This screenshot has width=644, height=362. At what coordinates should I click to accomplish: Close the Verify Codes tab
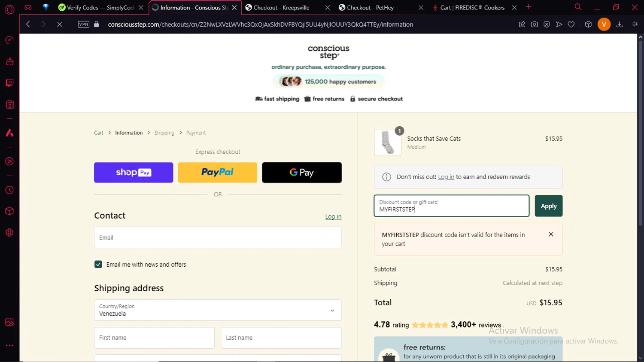[141, 8]
